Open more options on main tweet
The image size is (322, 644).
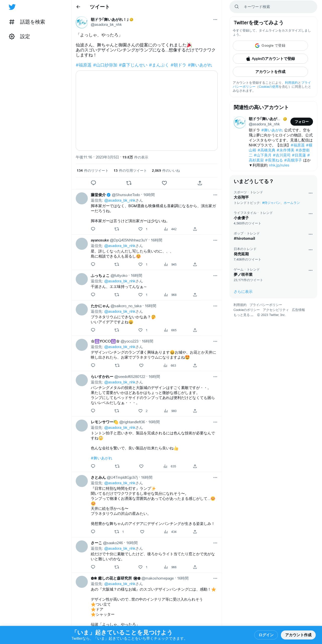[215, 20]
